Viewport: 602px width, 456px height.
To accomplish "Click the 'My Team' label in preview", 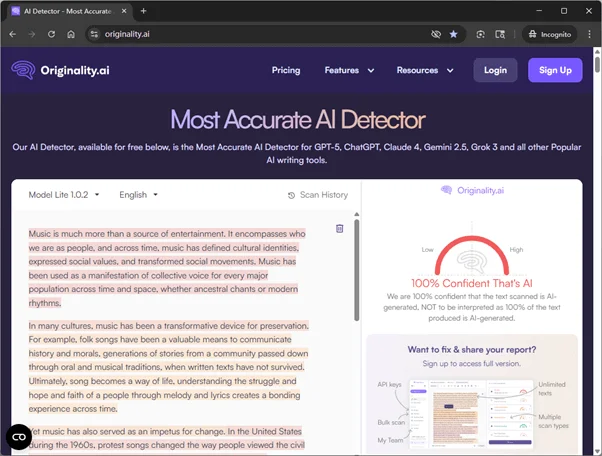I will point(390,440).
